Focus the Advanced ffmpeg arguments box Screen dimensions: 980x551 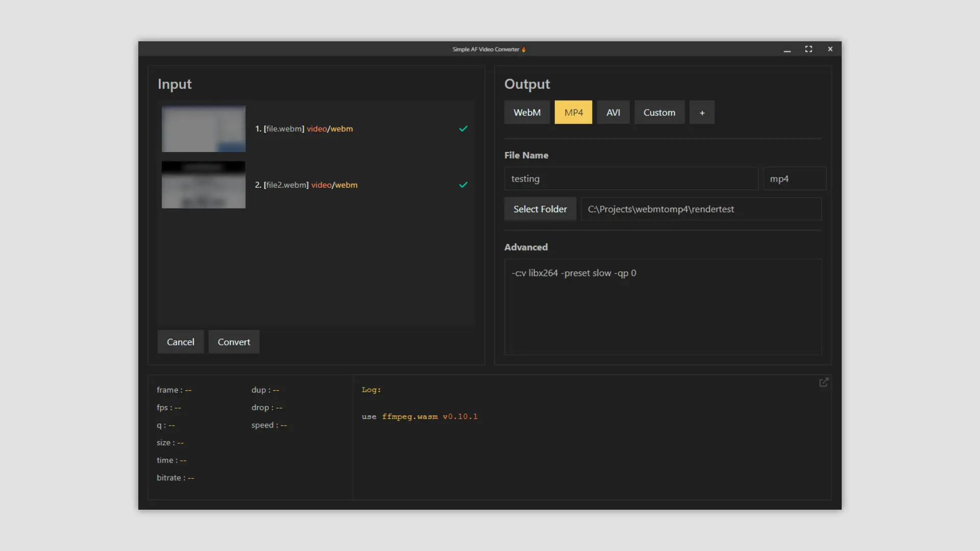(663, 307)
